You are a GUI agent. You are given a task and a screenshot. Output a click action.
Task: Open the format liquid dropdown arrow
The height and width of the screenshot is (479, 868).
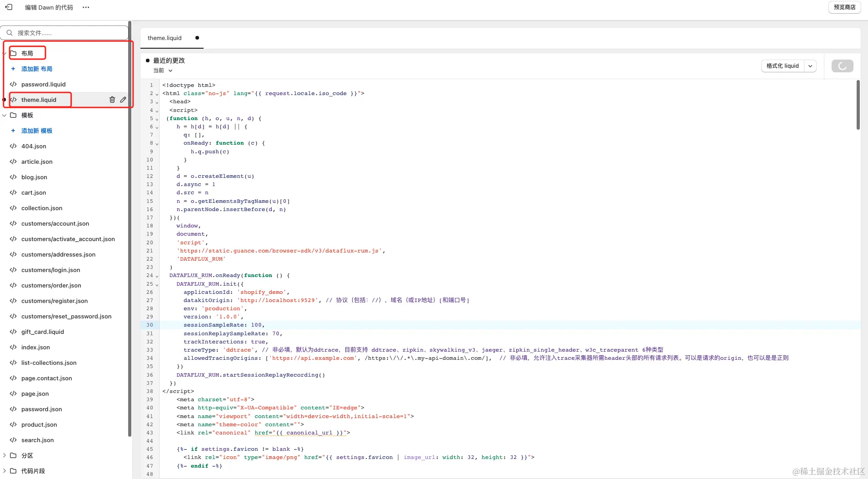(810, 66)
